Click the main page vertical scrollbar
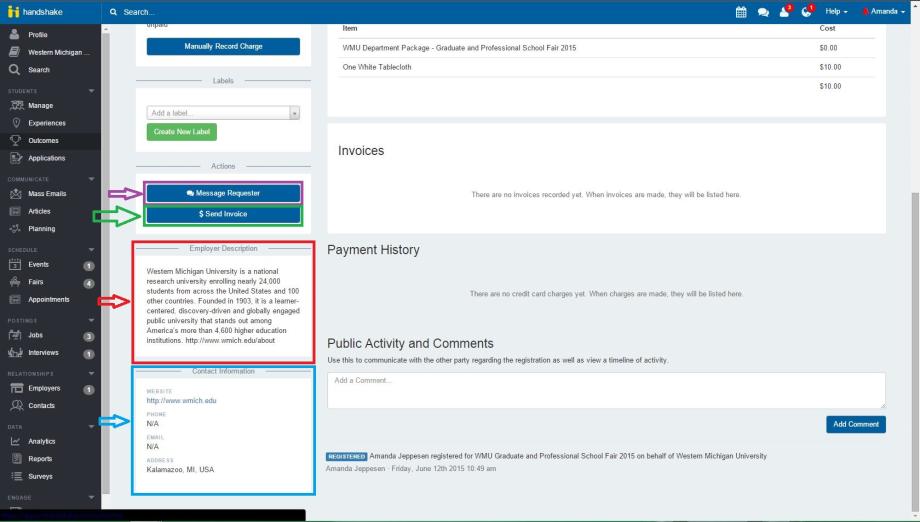The width and height of the screenshot is (920, 522). click(915, 352)
